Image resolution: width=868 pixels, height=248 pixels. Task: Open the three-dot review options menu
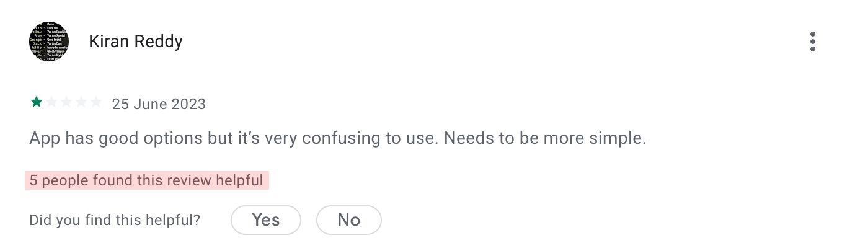point(812,42)
